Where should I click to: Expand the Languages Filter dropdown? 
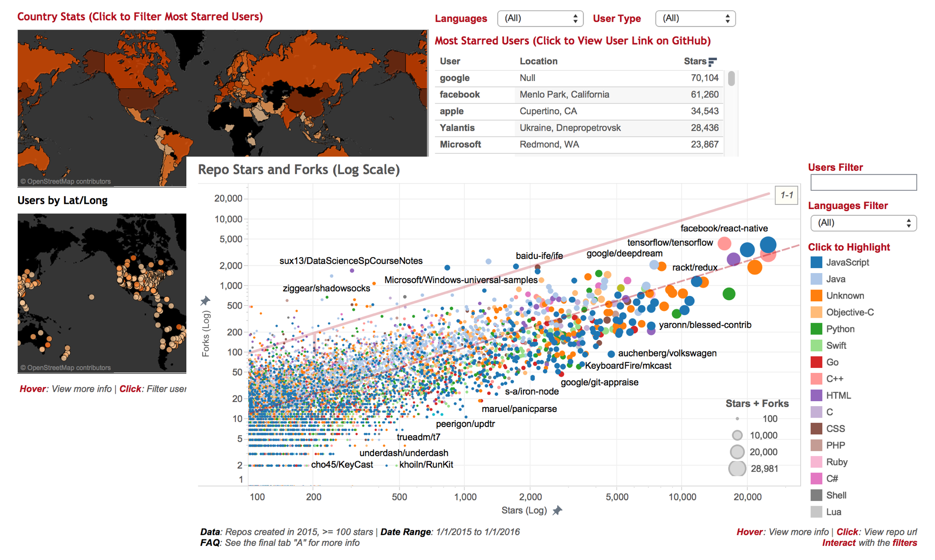863,223
